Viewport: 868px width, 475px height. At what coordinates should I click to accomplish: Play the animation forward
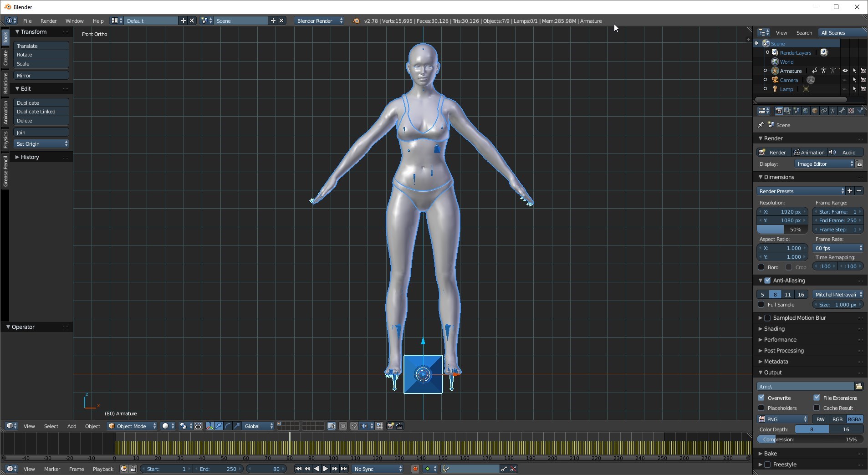[326, 469]
